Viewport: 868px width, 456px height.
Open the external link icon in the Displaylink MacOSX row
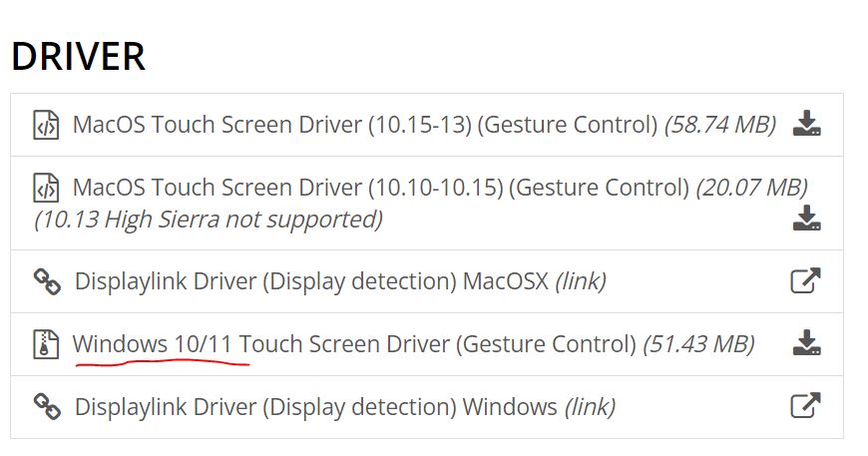(805, 280)
